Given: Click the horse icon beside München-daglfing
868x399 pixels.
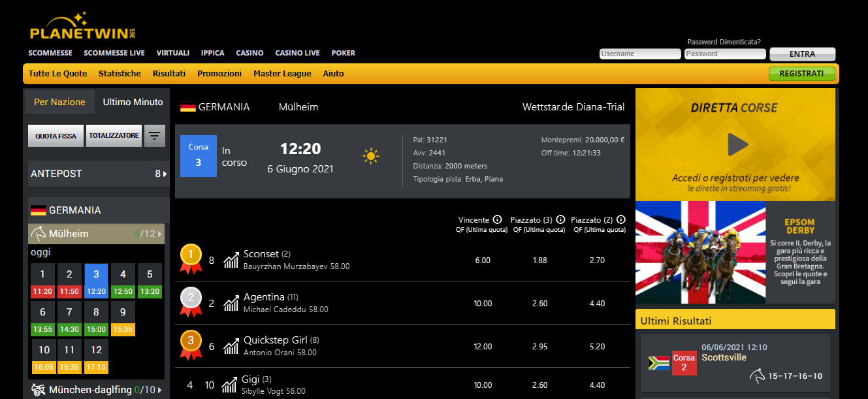Looking at the screenshot, I should (x=39, y=391).
